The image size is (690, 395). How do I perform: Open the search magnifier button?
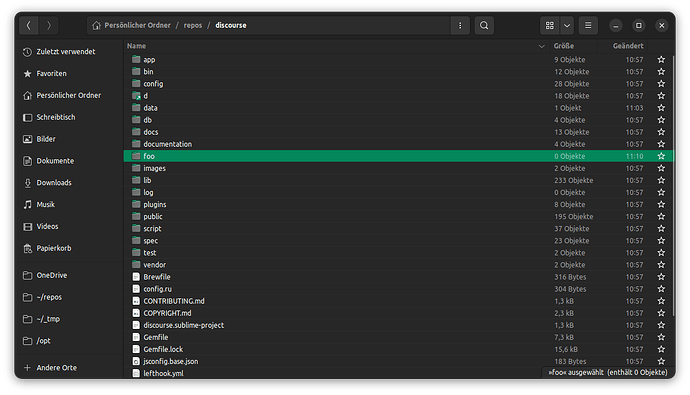tap(484, 26)
